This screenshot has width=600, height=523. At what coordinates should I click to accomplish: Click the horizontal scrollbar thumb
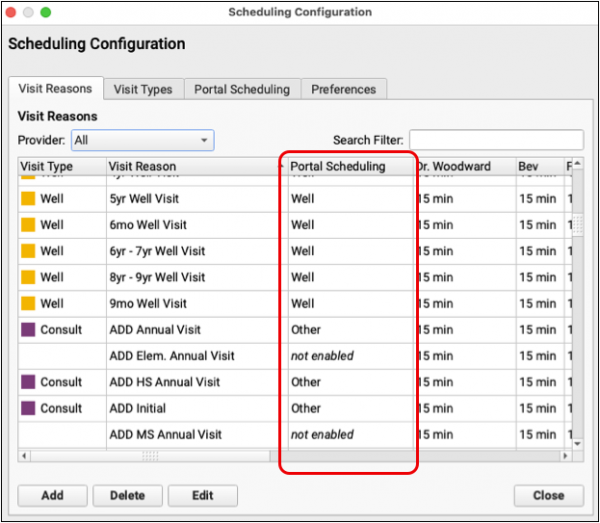point(150,455)
